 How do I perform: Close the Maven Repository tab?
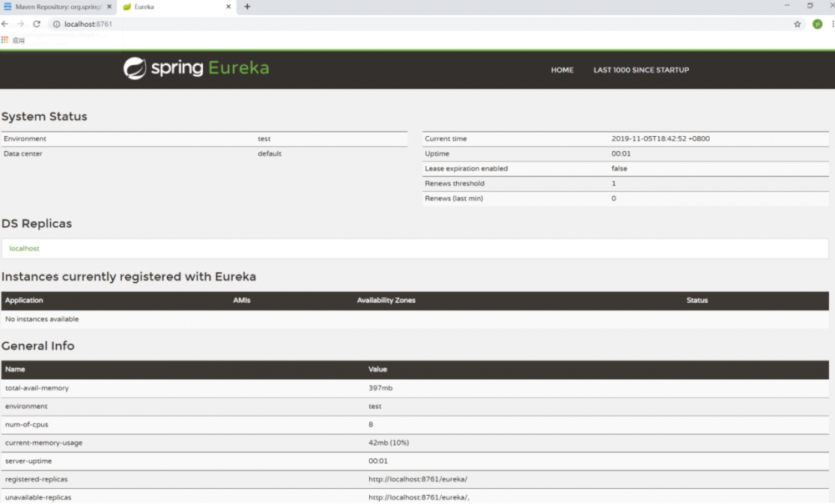[x=109, y=7]
